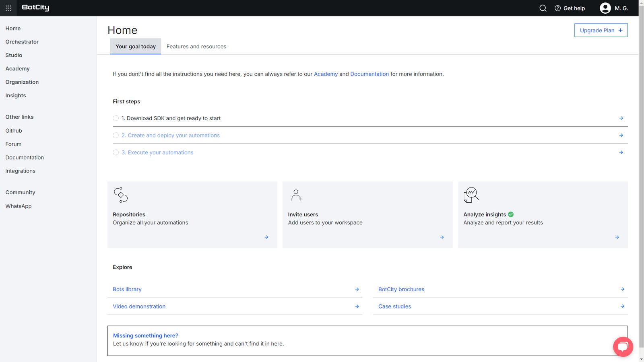
Task: Click the Get help question icon
Action: tap(557, 8)
